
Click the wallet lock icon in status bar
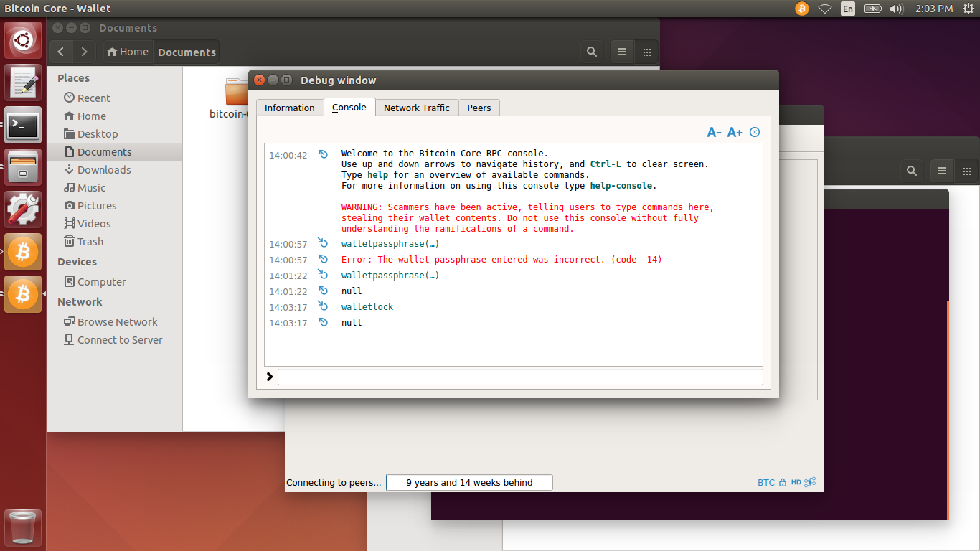click(783, 483)
